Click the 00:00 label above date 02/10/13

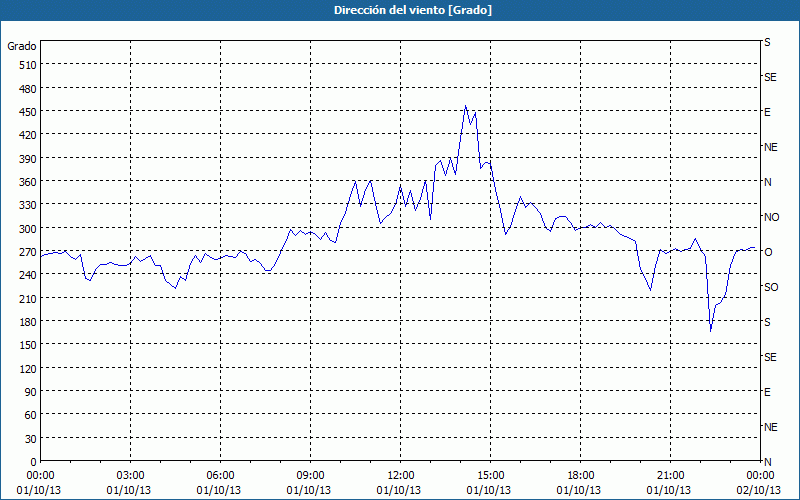[x=760, y=476]
